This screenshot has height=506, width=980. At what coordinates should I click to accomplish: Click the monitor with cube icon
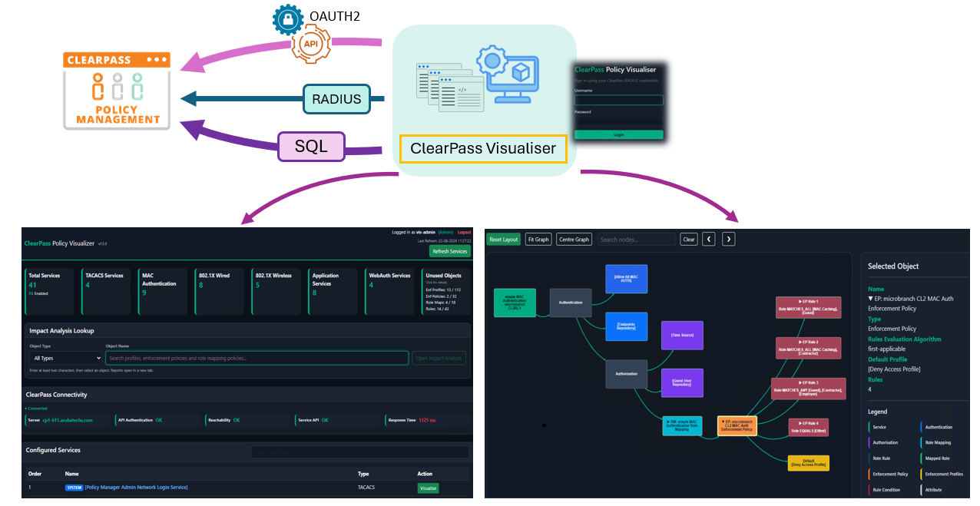coord(509,74)
